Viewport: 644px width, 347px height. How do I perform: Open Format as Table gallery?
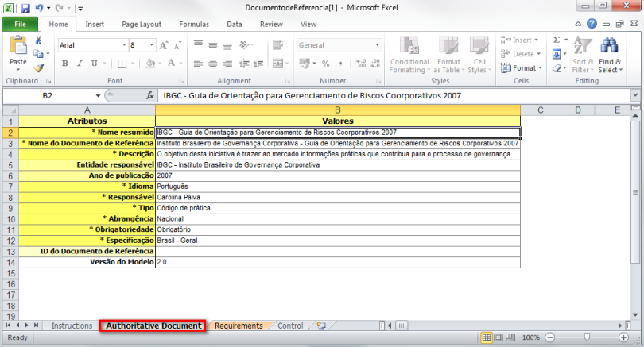[448, 55]
